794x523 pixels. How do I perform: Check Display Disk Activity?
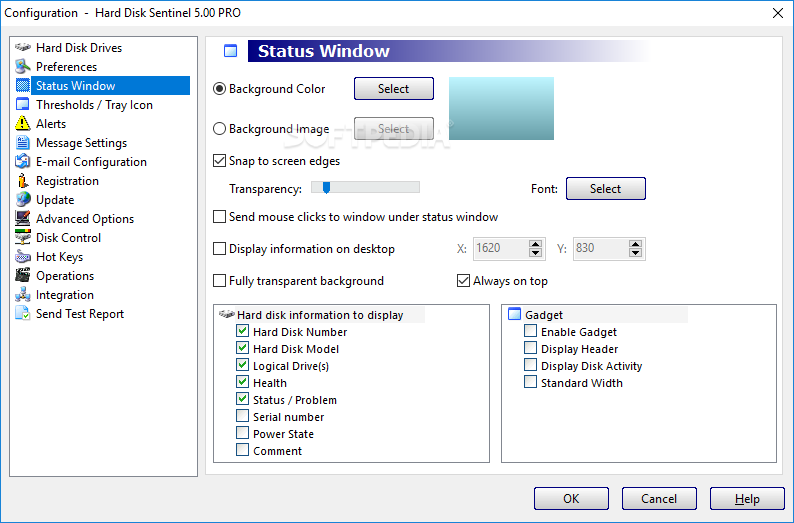coord(530,365)
